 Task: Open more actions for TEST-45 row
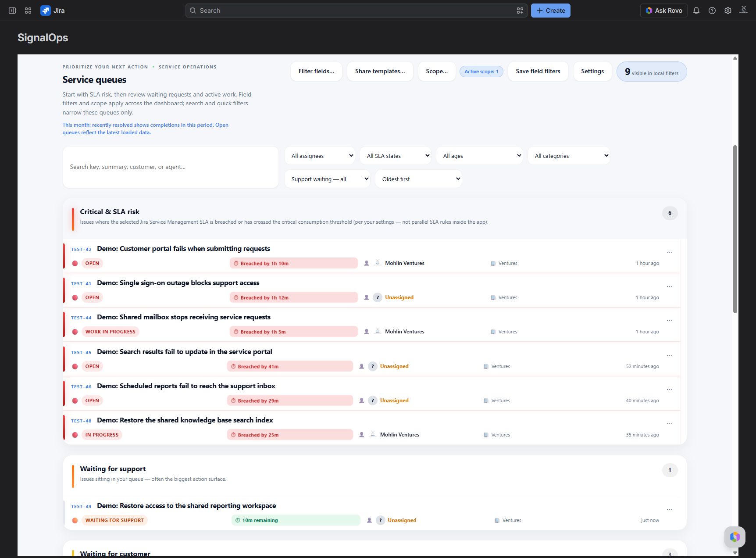pyautogui.click(x=670, y=355)
